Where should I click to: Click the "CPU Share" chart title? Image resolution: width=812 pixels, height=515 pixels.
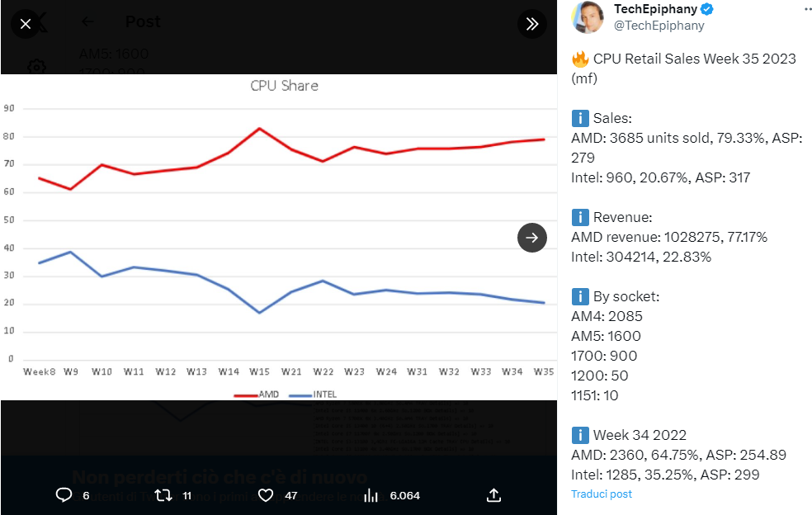coord(285,86)
